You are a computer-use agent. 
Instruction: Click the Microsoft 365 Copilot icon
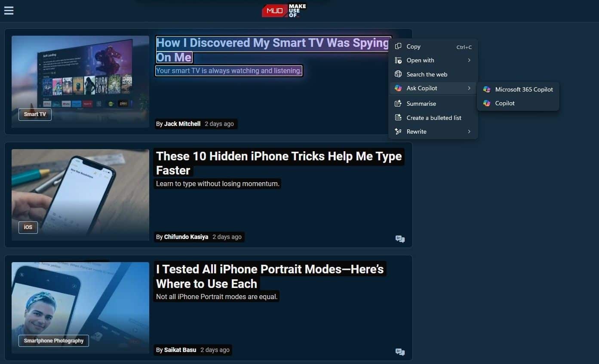487,89
